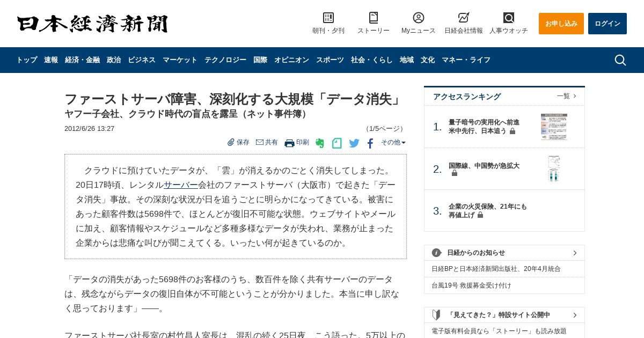Open the ストーリー book icon
The image size is (644, 338).
coord(374,18)
